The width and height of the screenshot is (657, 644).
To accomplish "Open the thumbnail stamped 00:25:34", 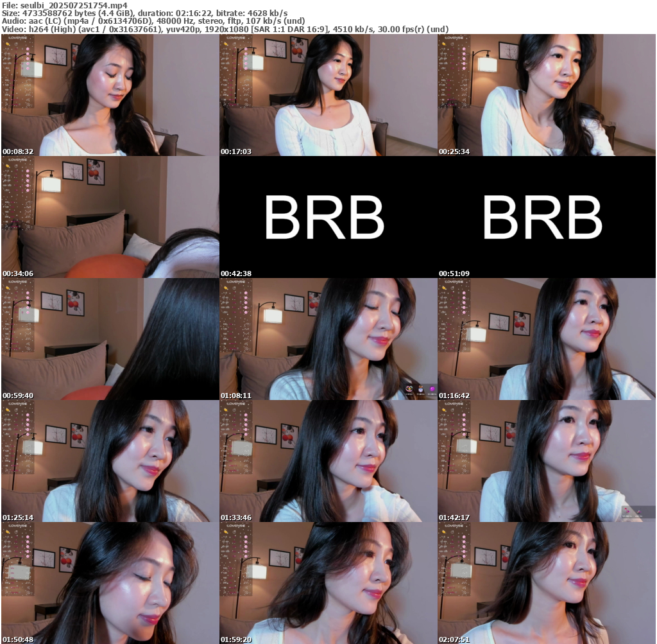I will point(547,95).
